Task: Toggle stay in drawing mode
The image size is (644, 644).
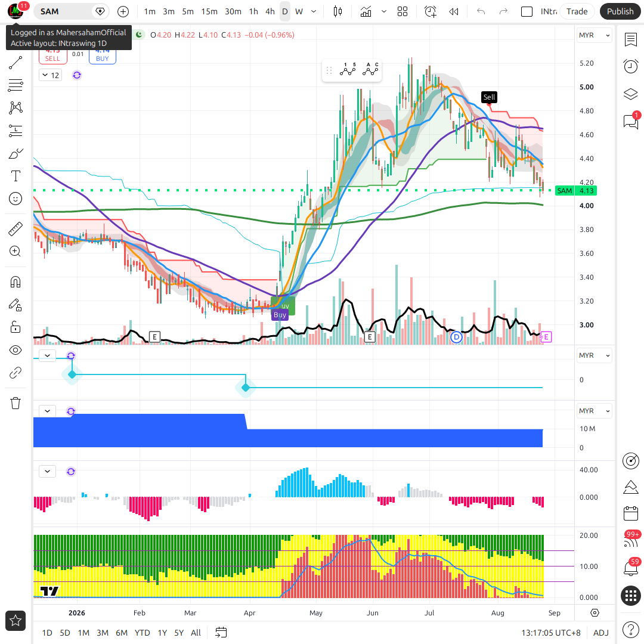Action: coord(16,305)
